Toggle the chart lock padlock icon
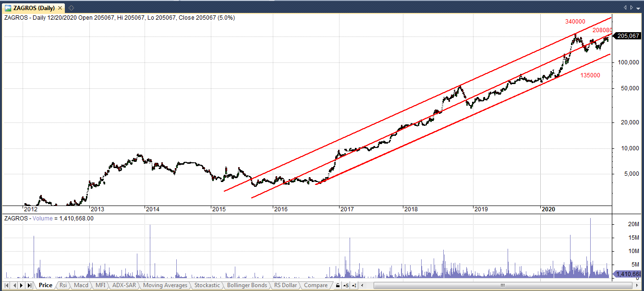644x291 pixels. (338, 285)
